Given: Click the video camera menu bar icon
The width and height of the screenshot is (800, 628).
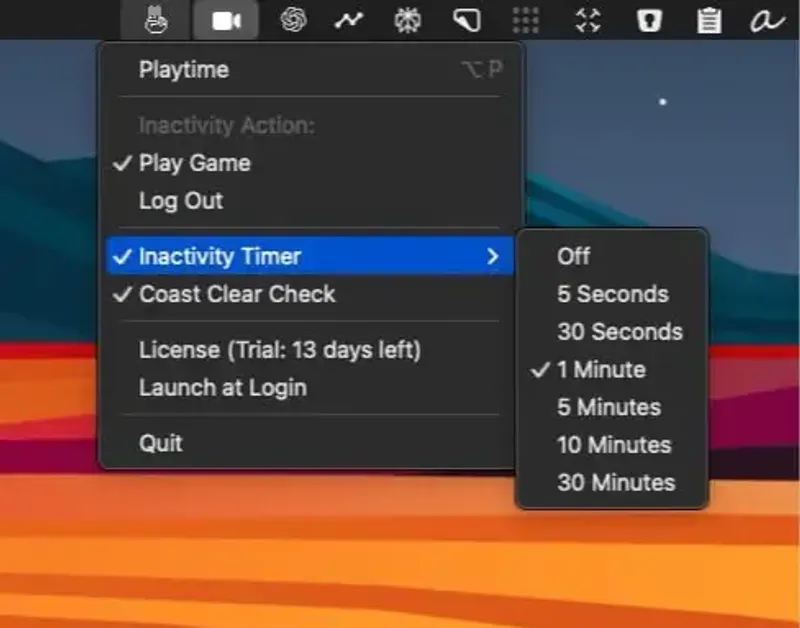Looking at the screenshot, I should click(226, 19).
